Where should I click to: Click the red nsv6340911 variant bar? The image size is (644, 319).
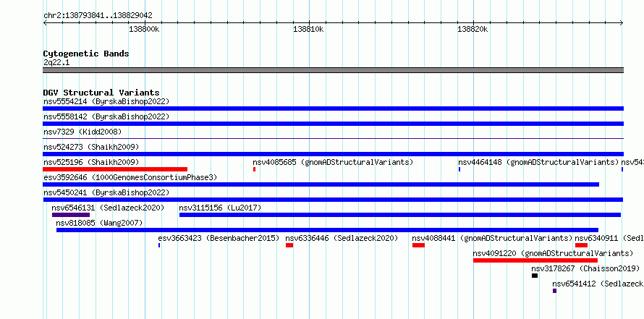pos(581,245)
